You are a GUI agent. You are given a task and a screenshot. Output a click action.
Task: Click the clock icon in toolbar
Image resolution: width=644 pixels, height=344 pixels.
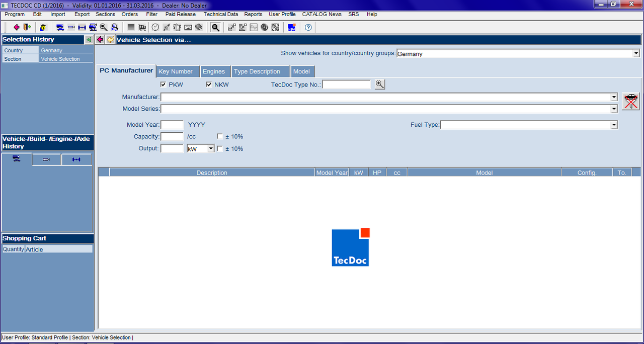pos(155,27)
